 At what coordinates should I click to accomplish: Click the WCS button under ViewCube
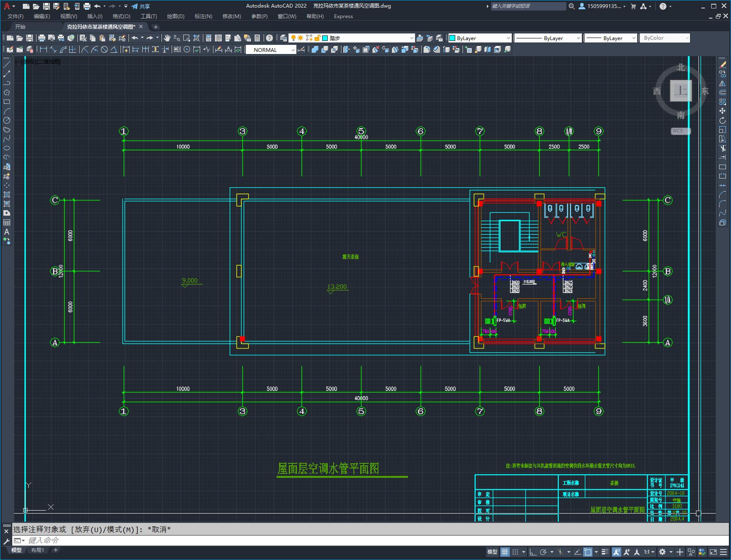tap(680, 131)
